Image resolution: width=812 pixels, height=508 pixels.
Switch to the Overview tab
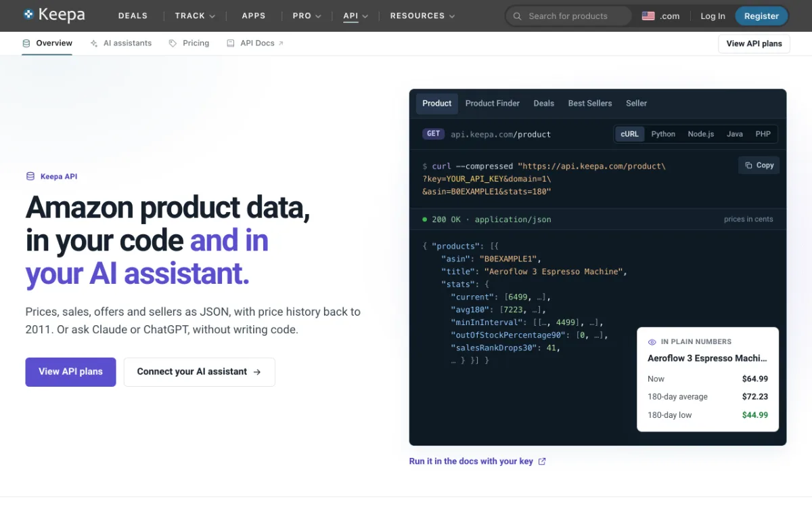[x=47, y=43]
